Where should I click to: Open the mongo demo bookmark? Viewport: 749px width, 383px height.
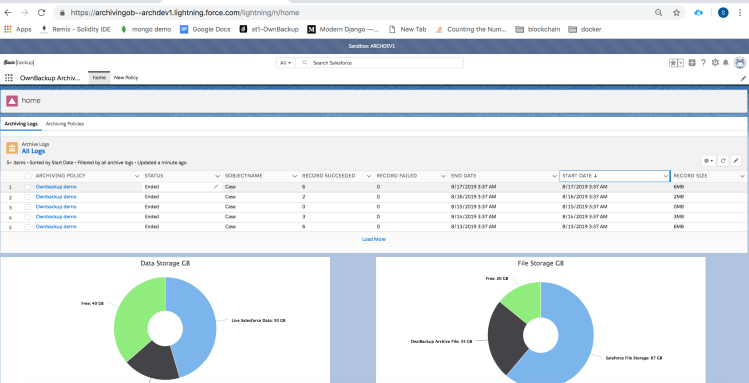point(146,29)
